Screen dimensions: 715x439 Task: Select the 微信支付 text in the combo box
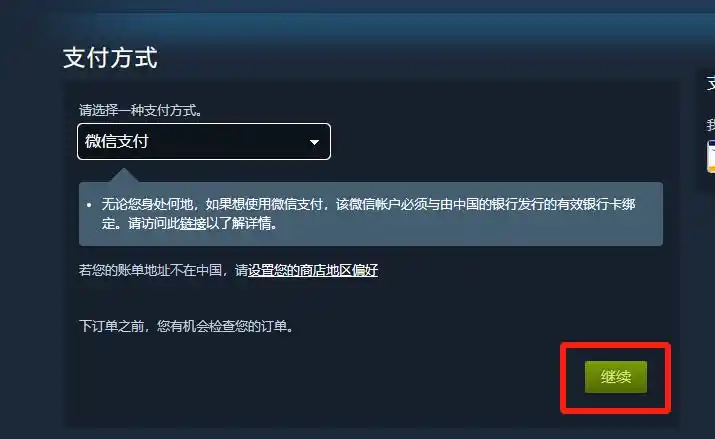tap(117, 141)
